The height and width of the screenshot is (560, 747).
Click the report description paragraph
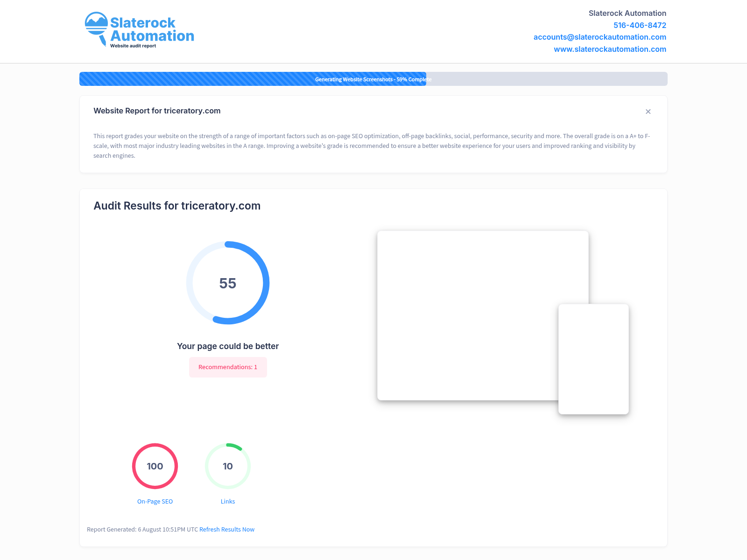(372, 146)
